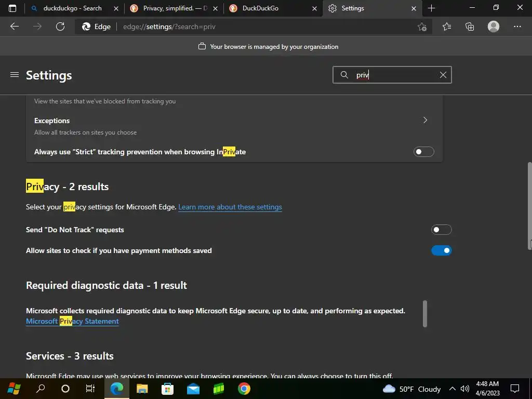Image resolution: width=532 pixels, height=399 pixels.
Task: Toggle Strict tracking prevention for InPrivate
Action: tap(423, 152)
